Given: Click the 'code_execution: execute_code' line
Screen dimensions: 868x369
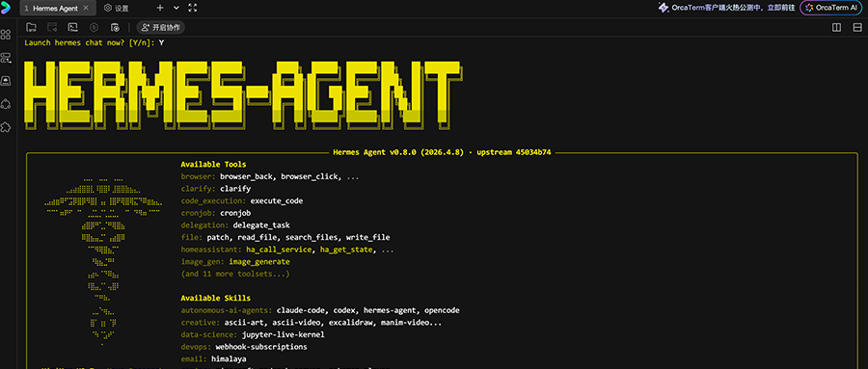Looking at the screenshot, I should [242, 200].
